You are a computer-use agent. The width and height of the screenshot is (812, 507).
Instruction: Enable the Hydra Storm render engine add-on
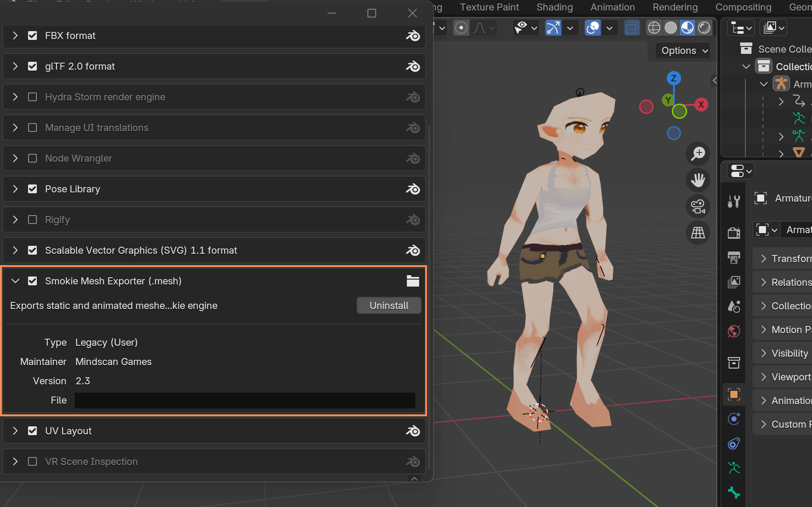32,97
